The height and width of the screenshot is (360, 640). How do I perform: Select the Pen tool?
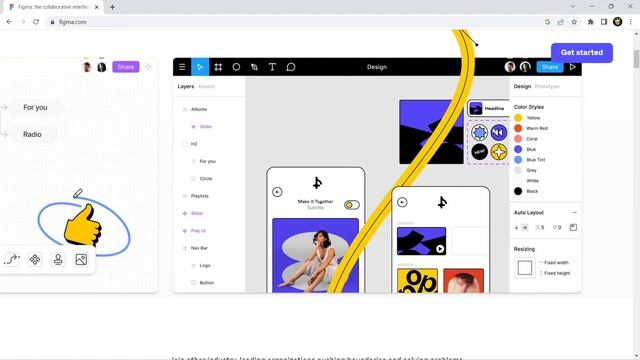[x=254, y=67]
